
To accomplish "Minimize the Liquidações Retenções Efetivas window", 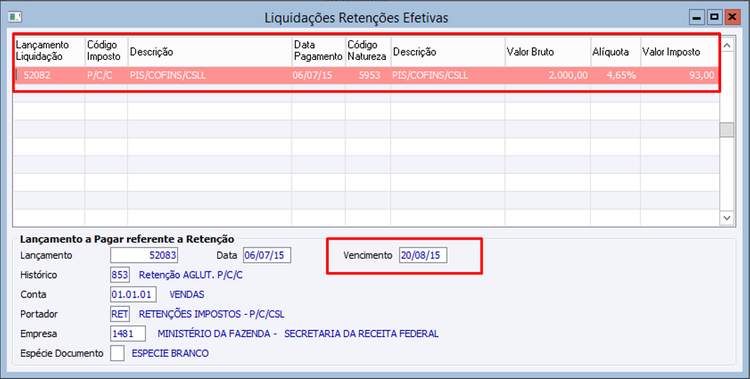I will [697, 17].
